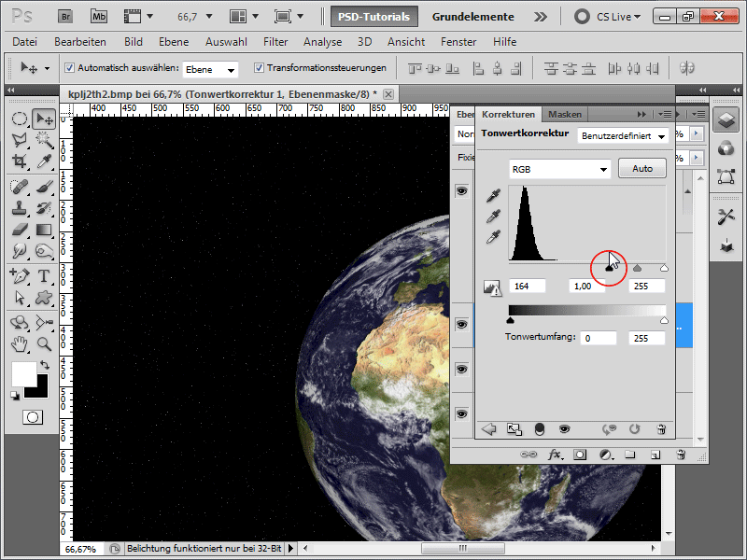Select the Move tool in the toolbox
This screenshot has height=560, width=747.
[x=44, y=119]
